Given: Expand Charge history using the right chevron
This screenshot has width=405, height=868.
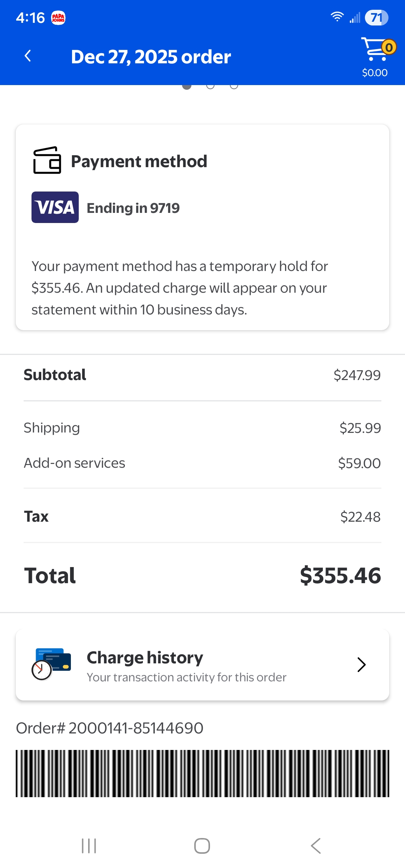Looking at the screenshot, I should pos(361,664).
